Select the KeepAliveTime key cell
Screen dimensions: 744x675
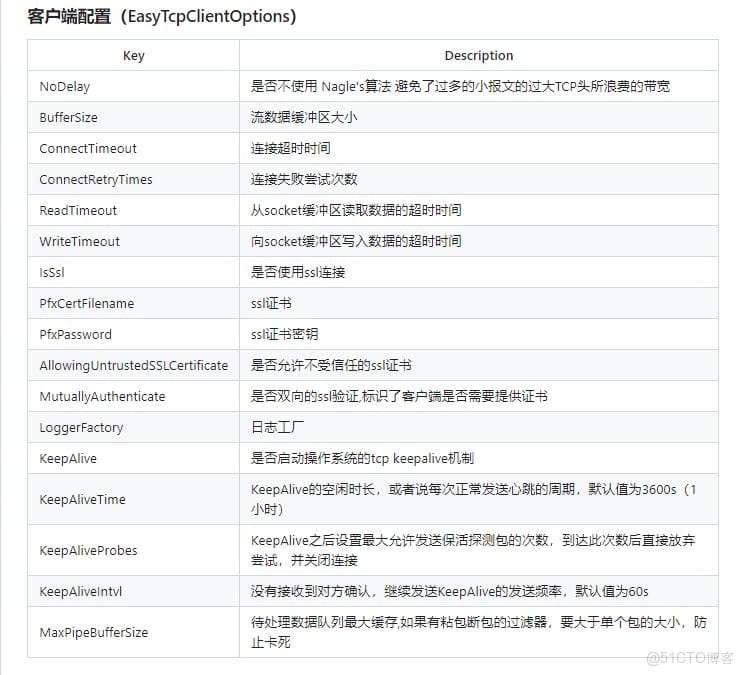(133, 499)
